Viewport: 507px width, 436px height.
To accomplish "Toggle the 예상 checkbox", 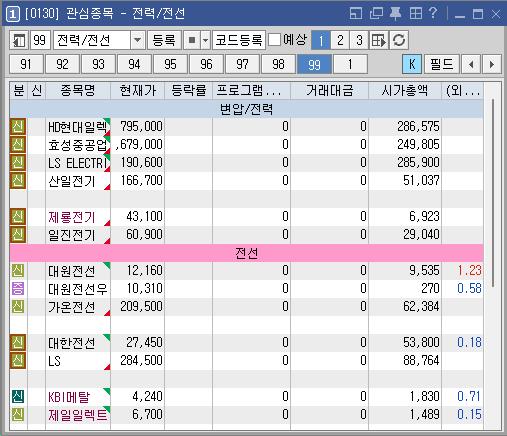I will [274, 40].
